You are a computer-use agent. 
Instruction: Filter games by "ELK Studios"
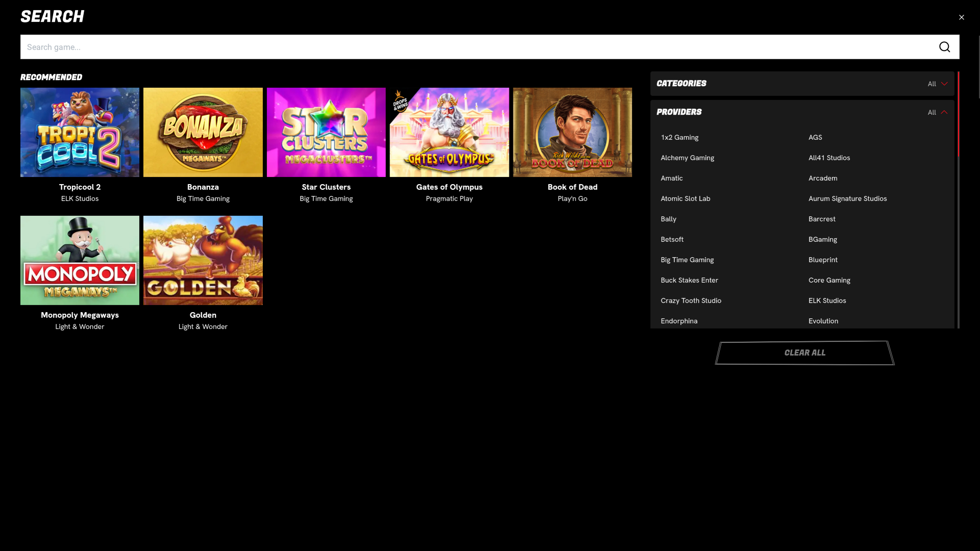coord(827,300)
